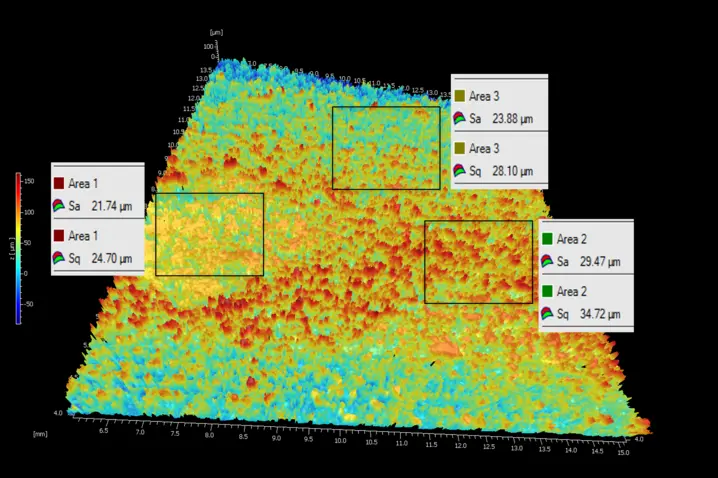Select the Area 2 rectangle on the surface
Image resolution: width=718 pixels, height=478 pixels.
tap(478, 262)
